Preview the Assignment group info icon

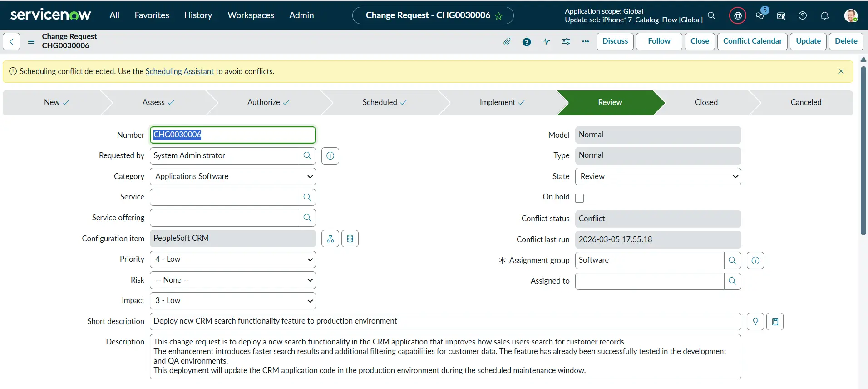(x=755, y=260)
